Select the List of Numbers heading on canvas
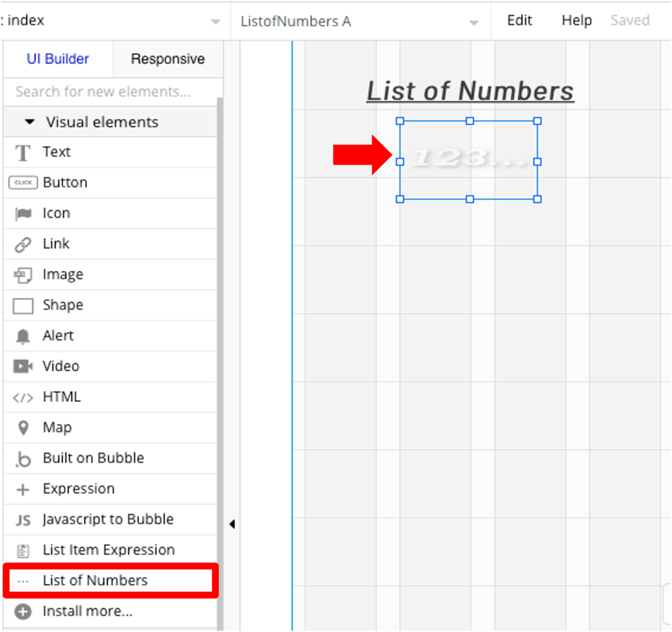The width and height of the screenshot is (672, 632). pos(470,91)
